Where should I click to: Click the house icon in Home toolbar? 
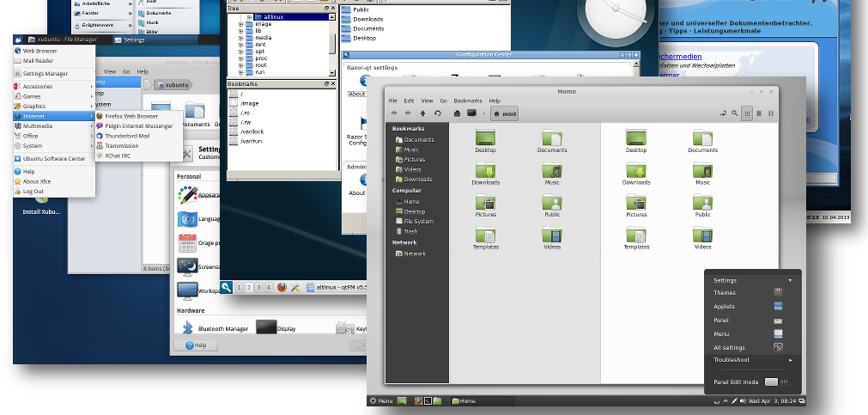[x=458, y=113]
